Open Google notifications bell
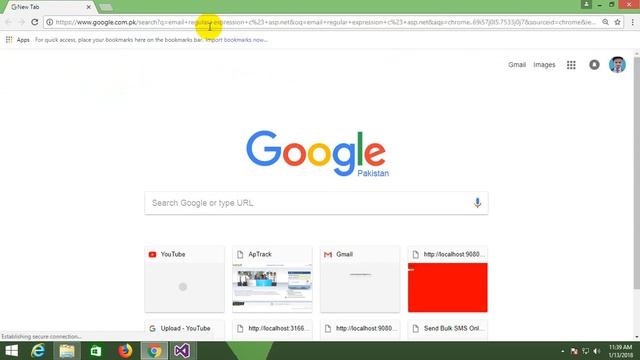Screen dimensions: 640x360 pyautogui.click(x=594, y=64)
